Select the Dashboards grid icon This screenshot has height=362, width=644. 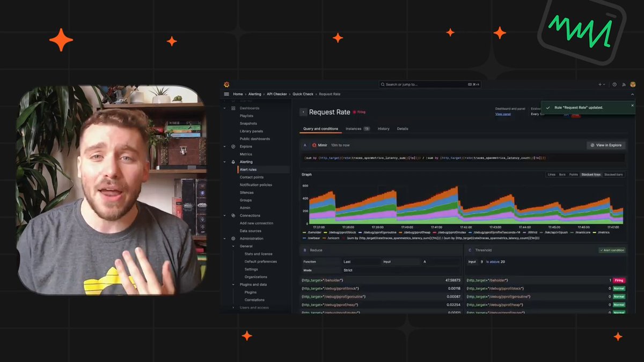233,108
